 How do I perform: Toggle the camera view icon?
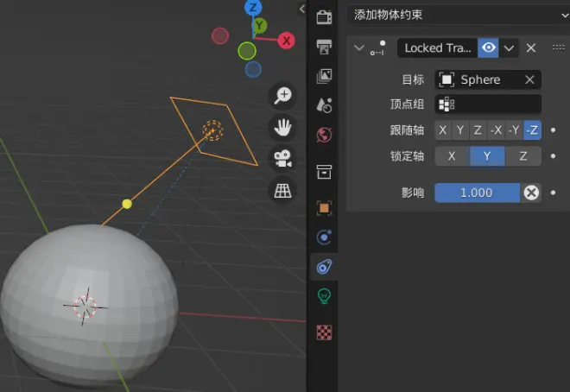point(282,159)
